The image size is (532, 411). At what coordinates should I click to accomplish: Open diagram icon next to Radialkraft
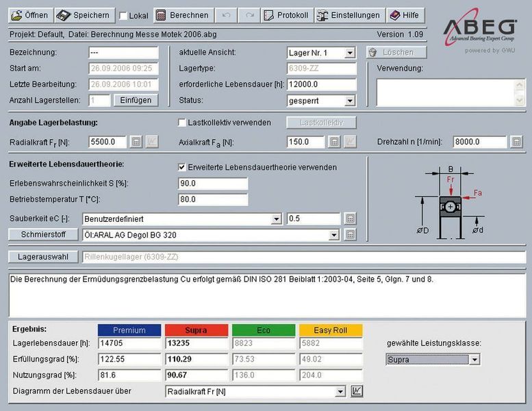(152, 142)
